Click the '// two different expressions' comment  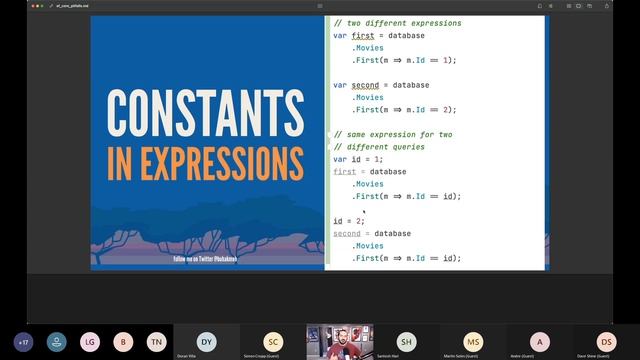pos(398,23)
